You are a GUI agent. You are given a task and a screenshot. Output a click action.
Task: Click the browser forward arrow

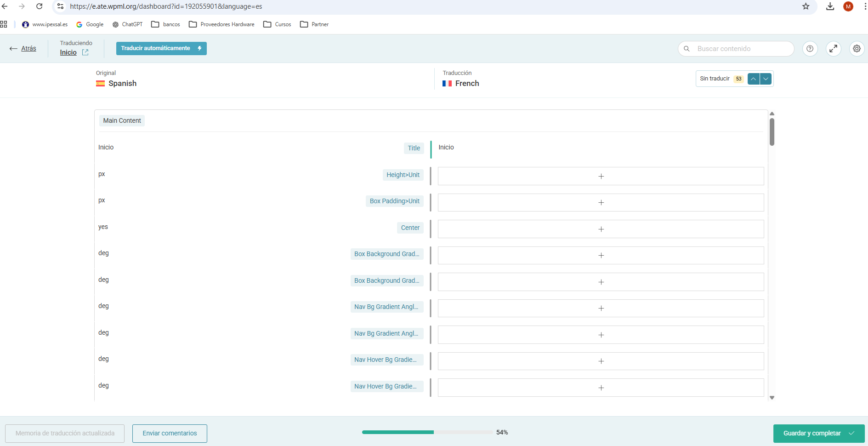tap(22, 6)
